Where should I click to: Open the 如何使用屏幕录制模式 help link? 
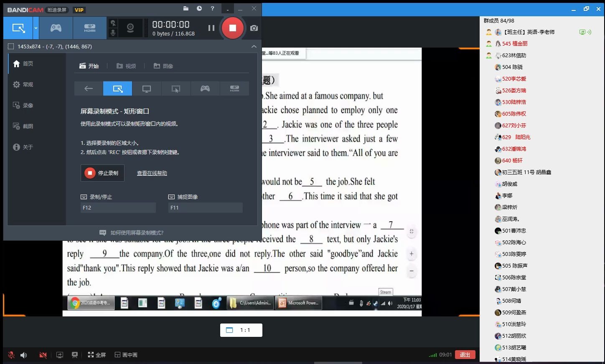(x=132, y=233)
